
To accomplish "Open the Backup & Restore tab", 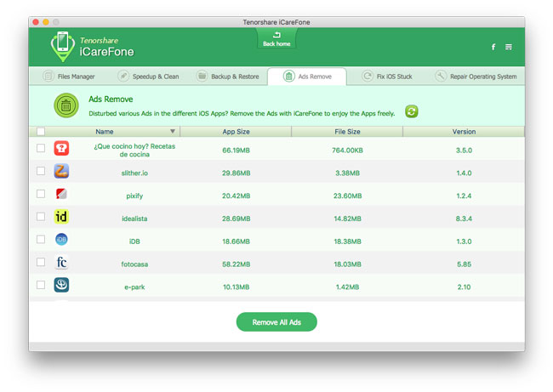I will tap(228, 77).
